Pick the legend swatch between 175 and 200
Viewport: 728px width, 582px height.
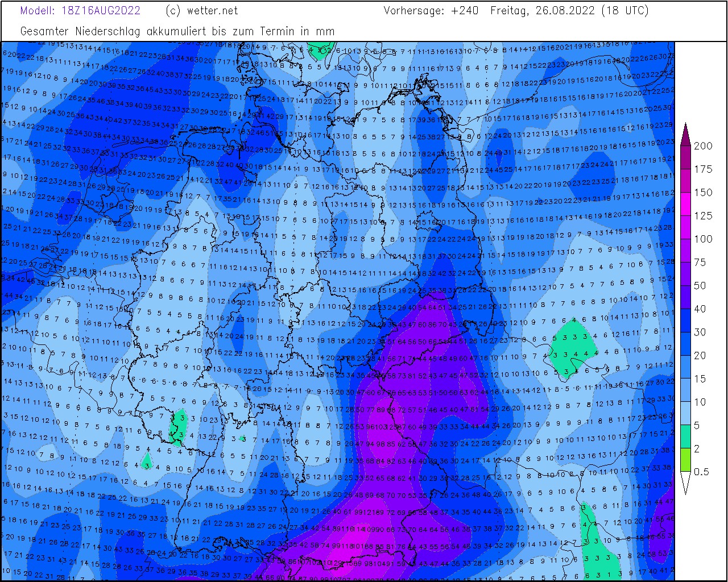click(685, 157)
